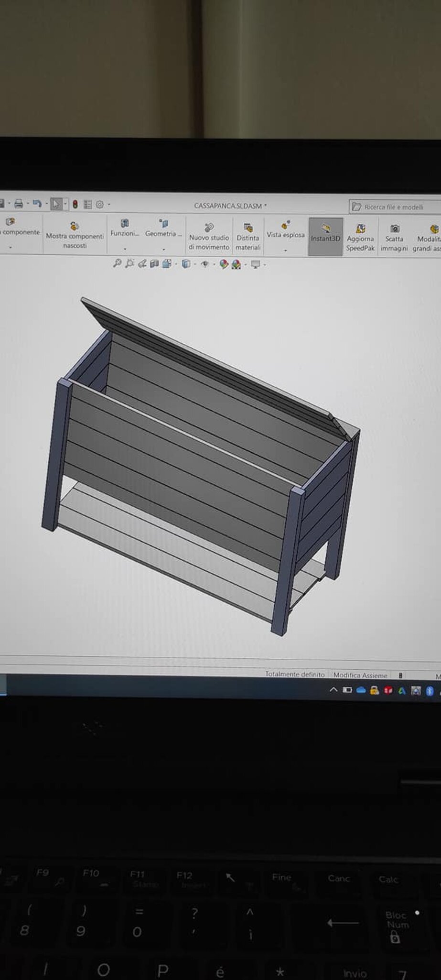Open Display Style dropdown arrow

tap(195, 264)
